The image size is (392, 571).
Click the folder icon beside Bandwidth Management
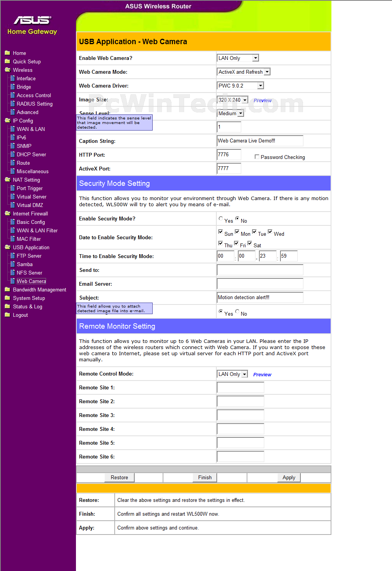[x=7, y=290]
